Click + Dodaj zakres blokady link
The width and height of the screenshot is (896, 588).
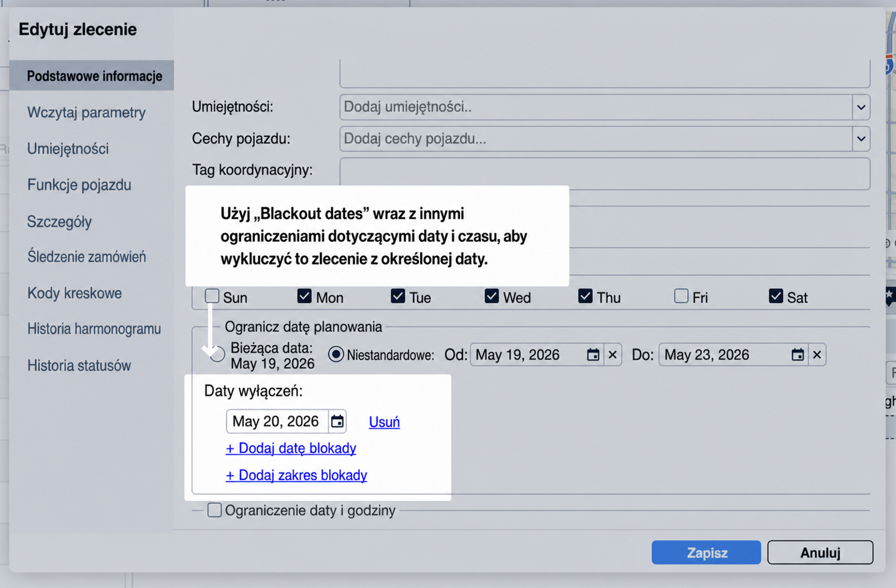[296, 475]
